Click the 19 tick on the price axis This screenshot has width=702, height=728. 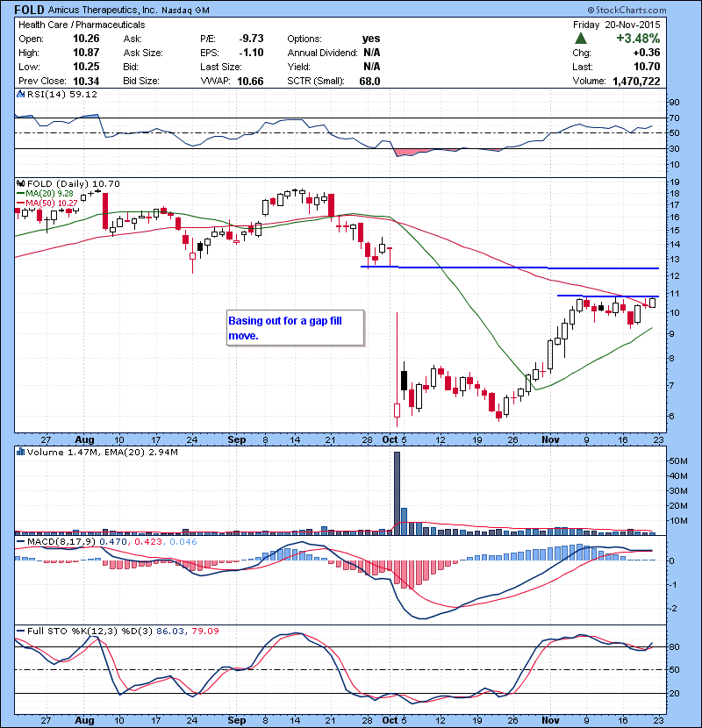pyautogui.click(x=674, y=182)
